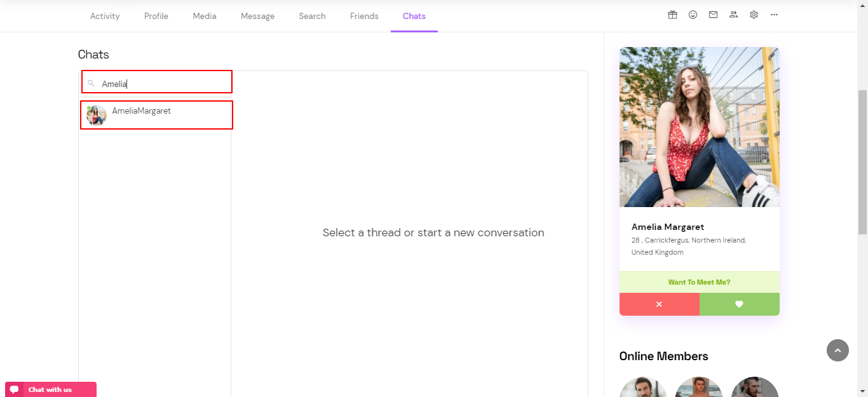
Task: Click the speech bubble icon in Chat with us
Action: point(14,389)
